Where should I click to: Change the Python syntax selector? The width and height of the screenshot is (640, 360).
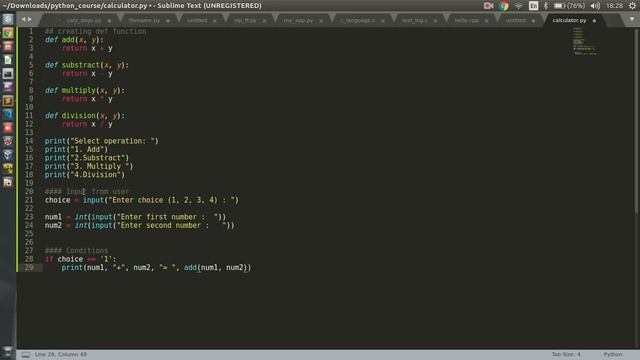click(613, 355)
